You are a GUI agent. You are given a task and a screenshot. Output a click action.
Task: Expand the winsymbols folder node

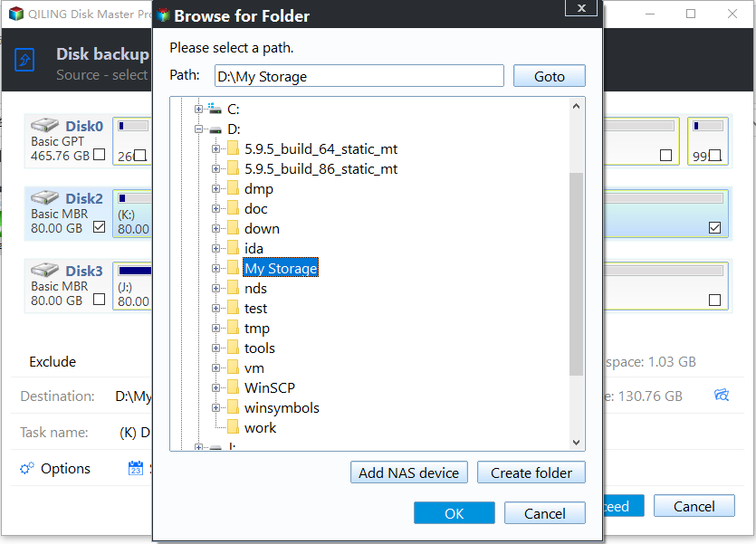click(215, 407)
